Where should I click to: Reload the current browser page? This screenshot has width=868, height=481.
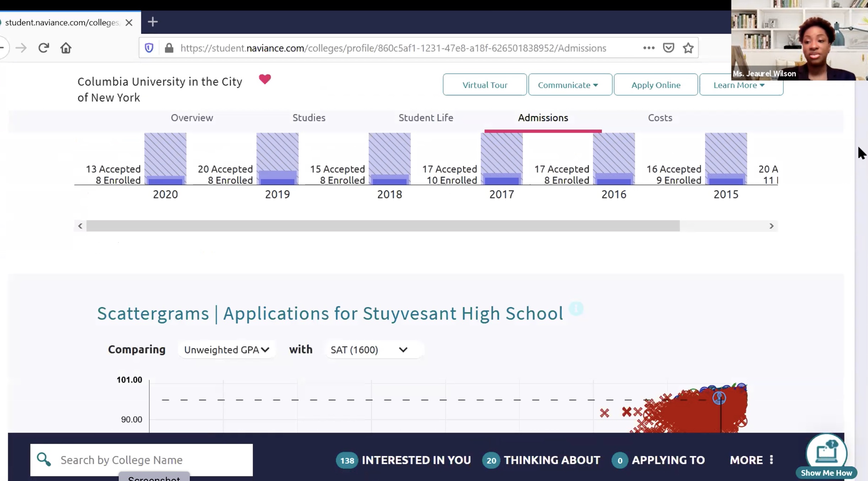(43, 48)
